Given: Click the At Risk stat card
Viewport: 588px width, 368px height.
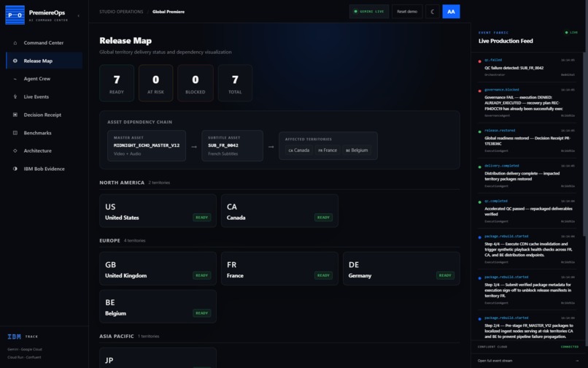Looking at the screenshot, I should pyautogui.click(x=155, y=83).
